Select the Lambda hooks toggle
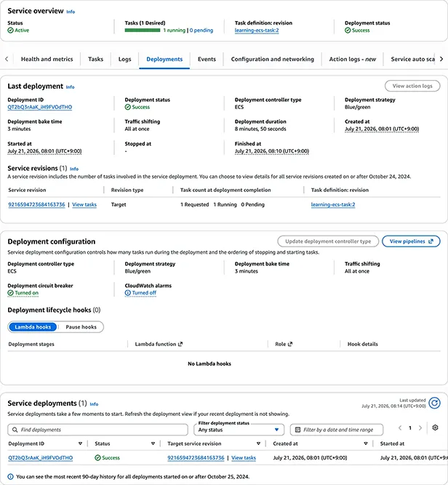Image resolution: width=448 pixels, height=485 pixels. point(33,327)
